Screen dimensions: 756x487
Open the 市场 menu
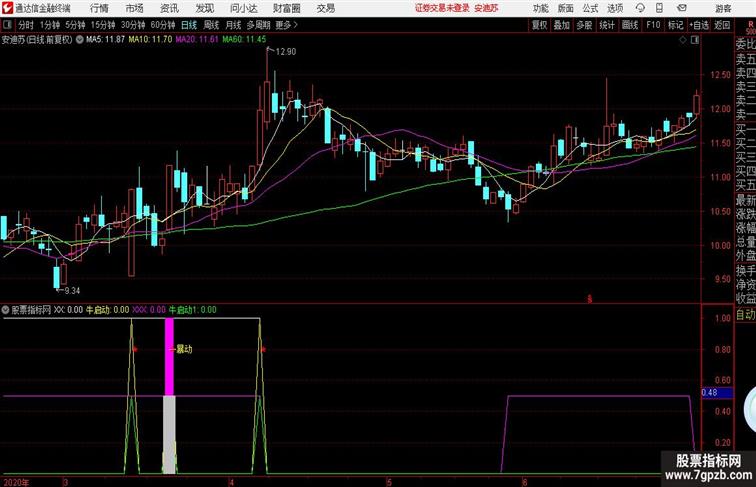[x=134, y=8]
